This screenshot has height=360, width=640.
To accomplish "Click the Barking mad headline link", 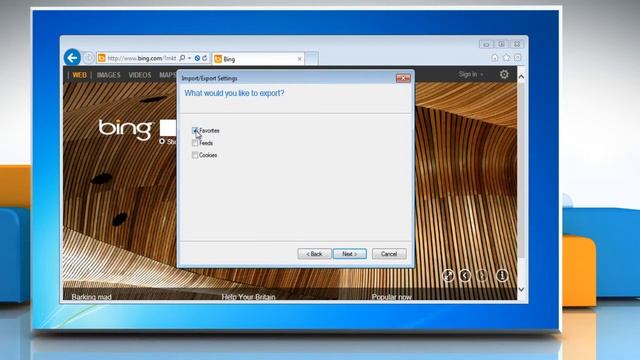I will coord(91,297).
